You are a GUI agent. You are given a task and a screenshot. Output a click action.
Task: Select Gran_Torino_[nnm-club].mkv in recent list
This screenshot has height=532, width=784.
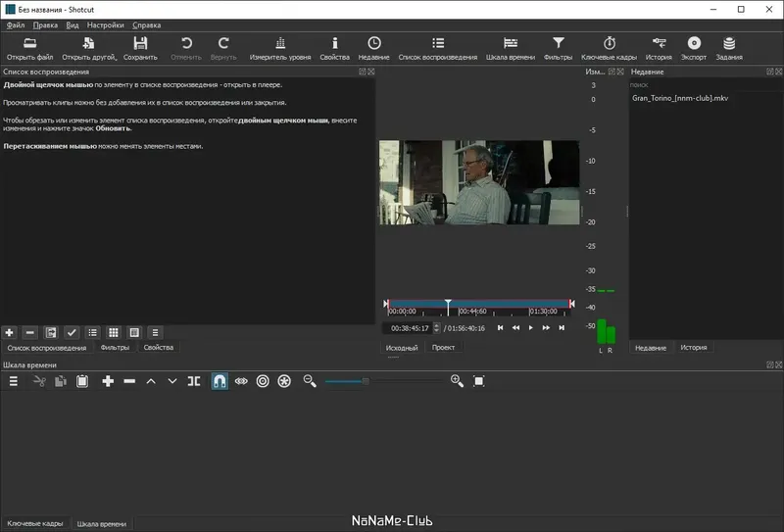point(680,98)
